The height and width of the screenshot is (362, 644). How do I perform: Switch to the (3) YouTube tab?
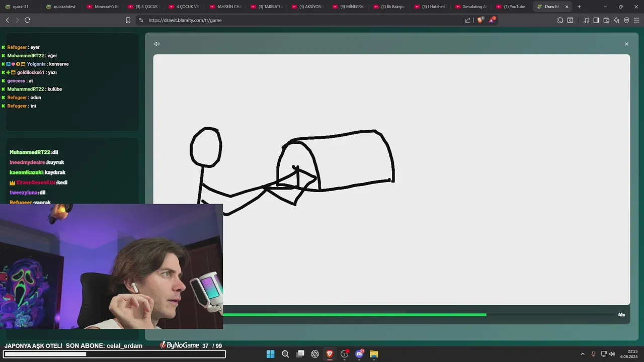point(512,7)
